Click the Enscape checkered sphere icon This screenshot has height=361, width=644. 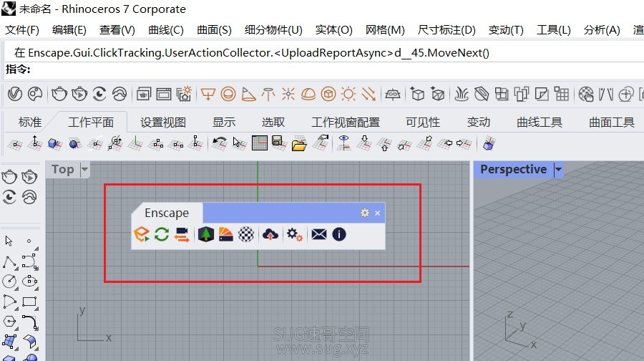coord(246,234)
